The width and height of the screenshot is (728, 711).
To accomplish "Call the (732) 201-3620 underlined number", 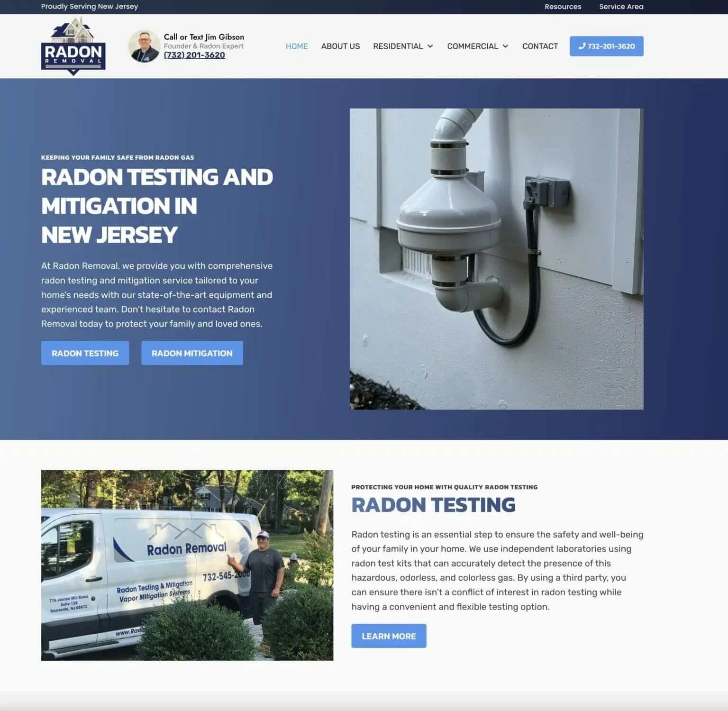I will point(194,55).
